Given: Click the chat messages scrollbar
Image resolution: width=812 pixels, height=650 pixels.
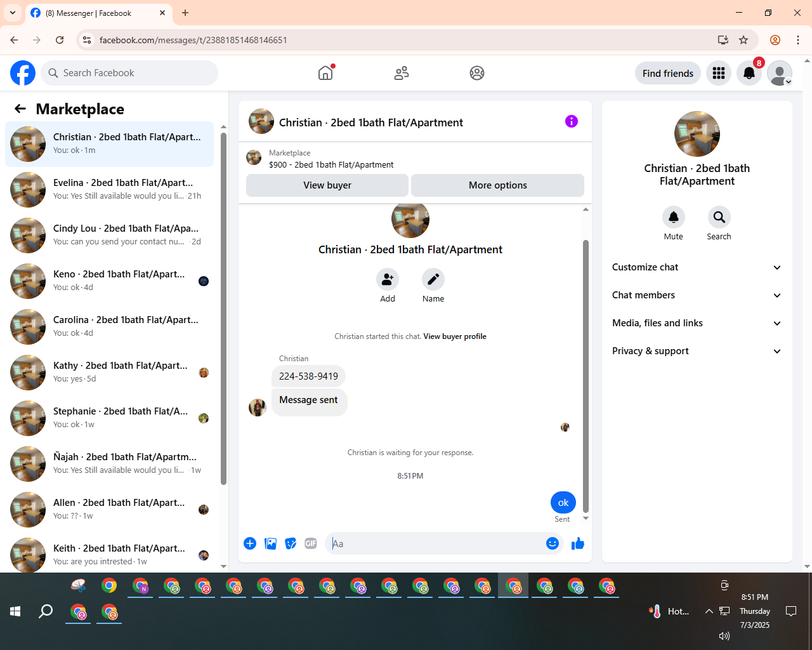Looking at the screenshot, I should click(x=586, y=376).
